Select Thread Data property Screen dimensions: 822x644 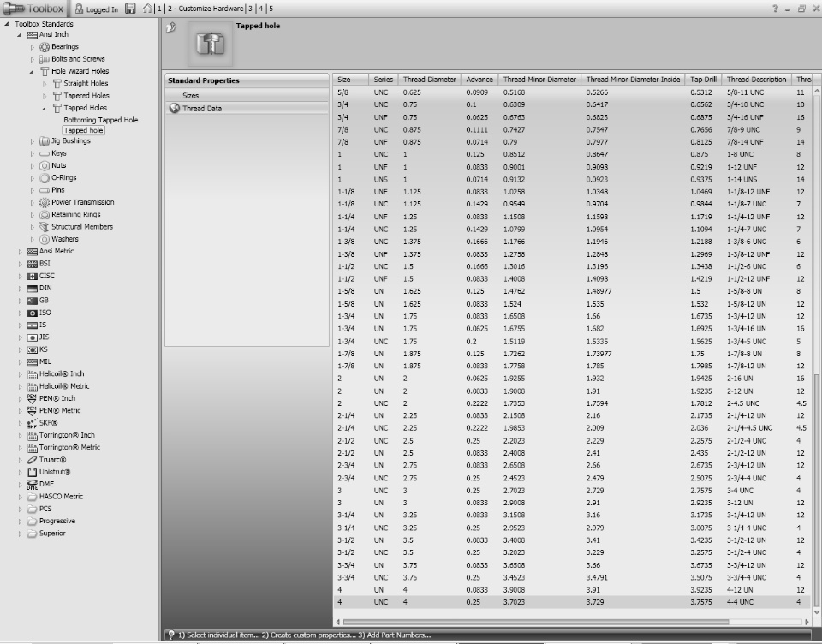(247, 108)
